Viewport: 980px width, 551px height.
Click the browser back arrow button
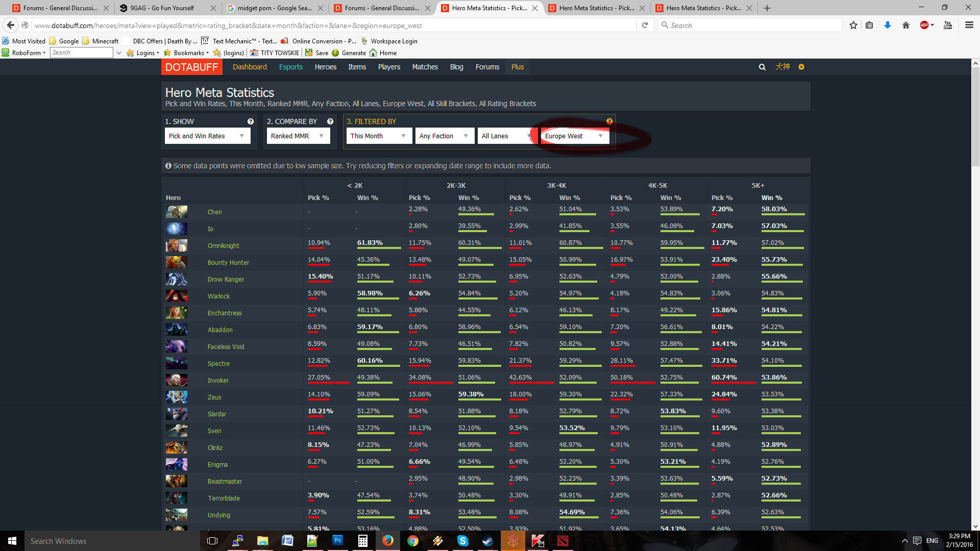(x=11, y=25)
